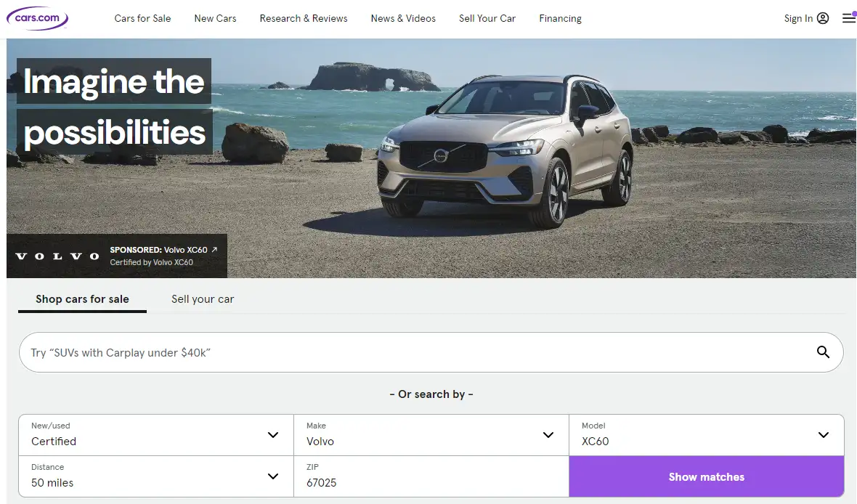The height and width of the screenshot is (504, 857).
Task: Open the Financing menu
Action: pyautogui.click(x=560, y=18)
